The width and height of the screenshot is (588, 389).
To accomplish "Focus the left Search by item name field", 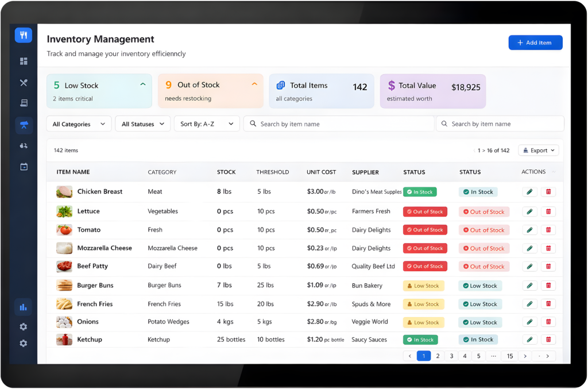I will (x=339, y=124).
